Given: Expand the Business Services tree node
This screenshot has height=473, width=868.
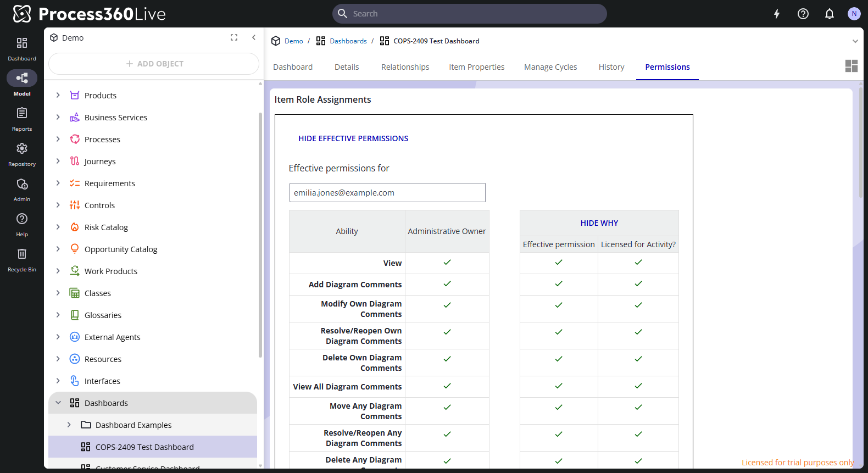Looking at the screenshot, I should pos(58,117).
